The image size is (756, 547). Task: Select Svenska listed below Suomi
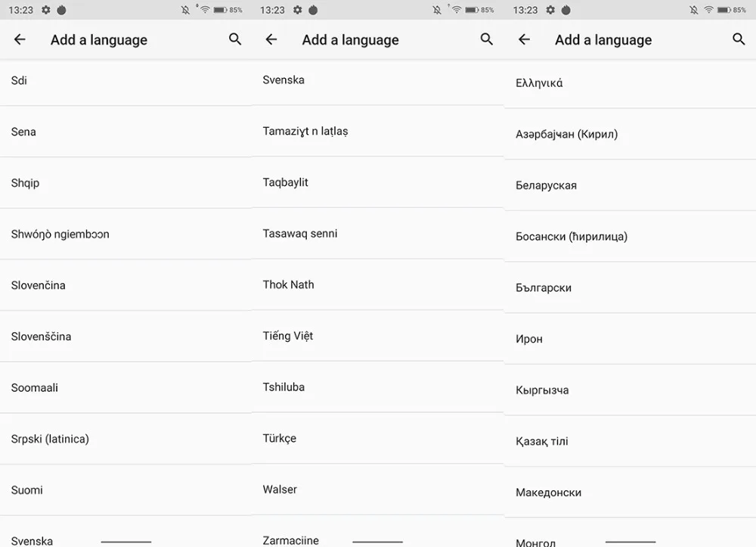(125, 532)
